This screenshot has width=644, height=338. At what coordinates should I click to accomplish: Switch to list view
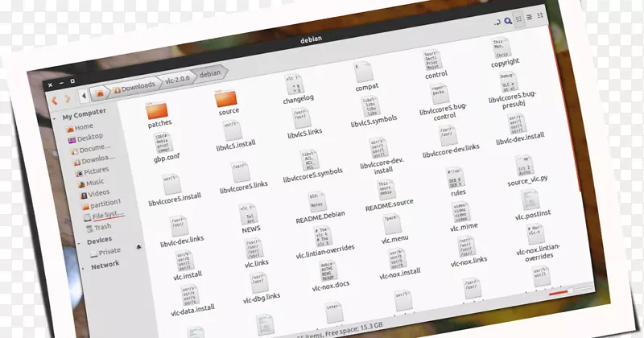tap(530, 17)
